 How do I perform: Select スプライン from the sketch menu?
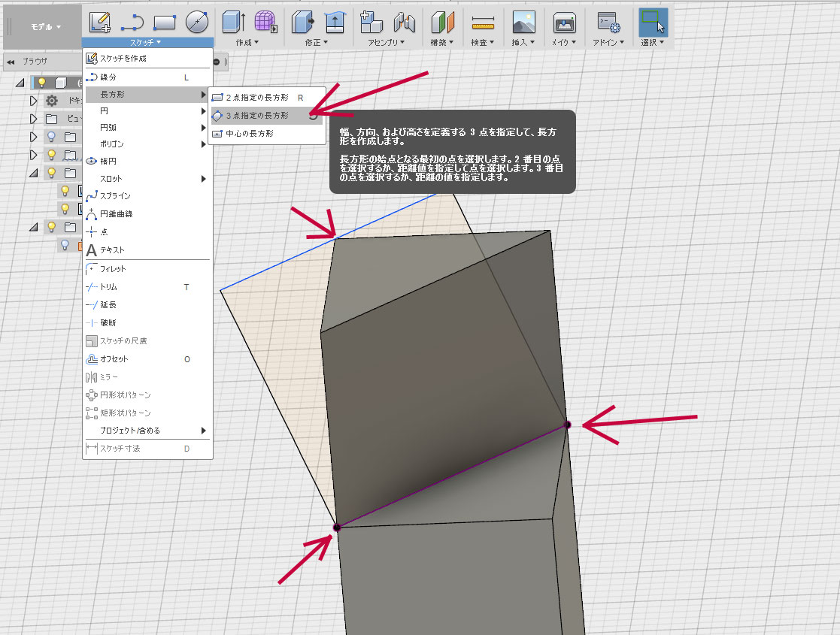115,196
